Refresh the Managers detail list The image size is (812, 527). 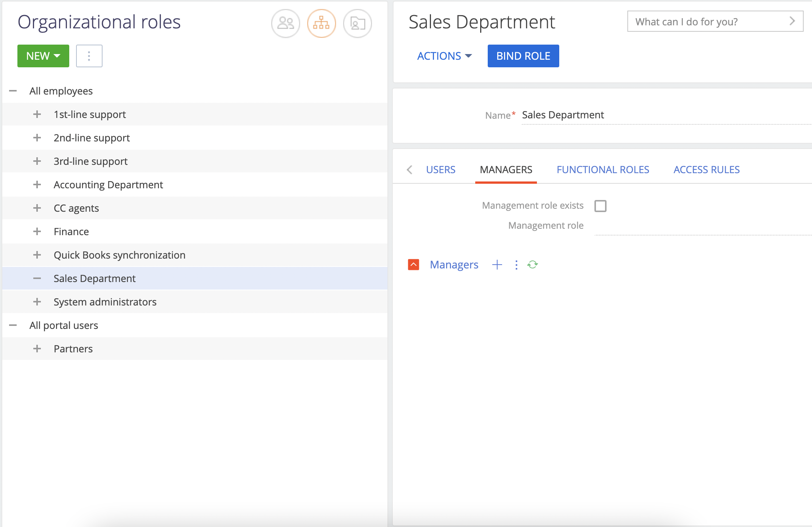pos(532,265)
